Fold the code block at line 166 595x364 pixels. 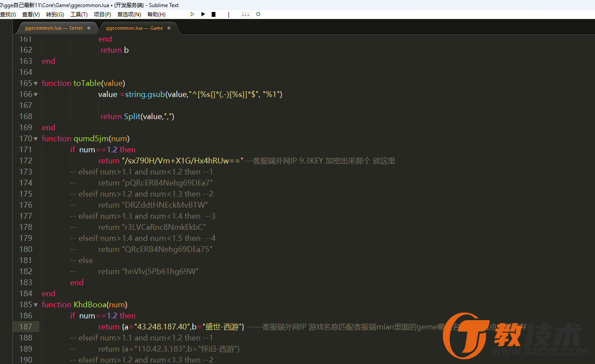pyautogui.click(x=36, y=94)
